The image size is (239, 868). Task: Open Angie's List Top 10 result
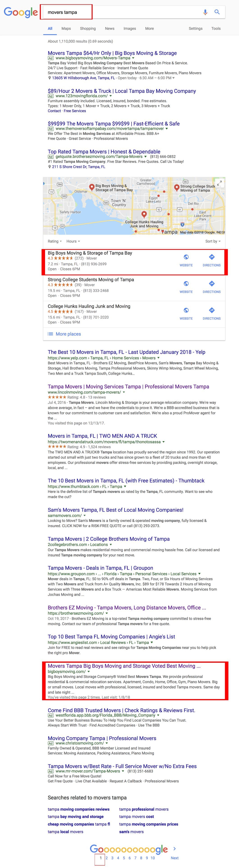(112, 637)
